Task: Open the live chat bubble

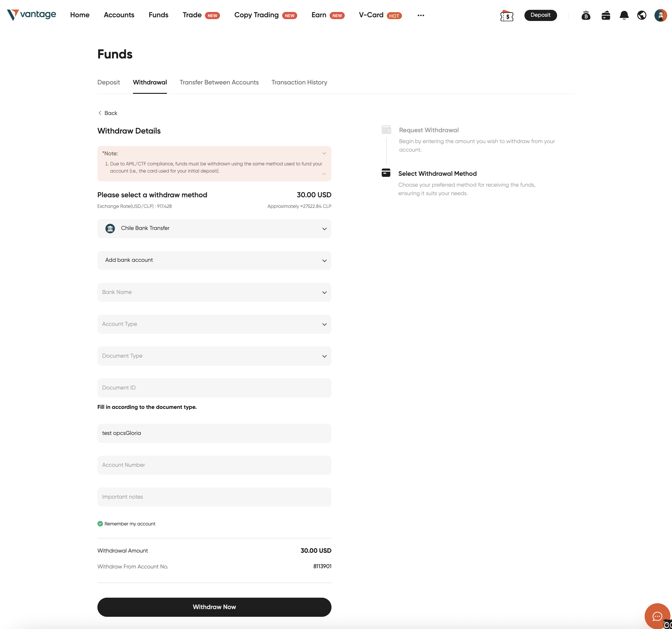Action: [x=657, y=616]
